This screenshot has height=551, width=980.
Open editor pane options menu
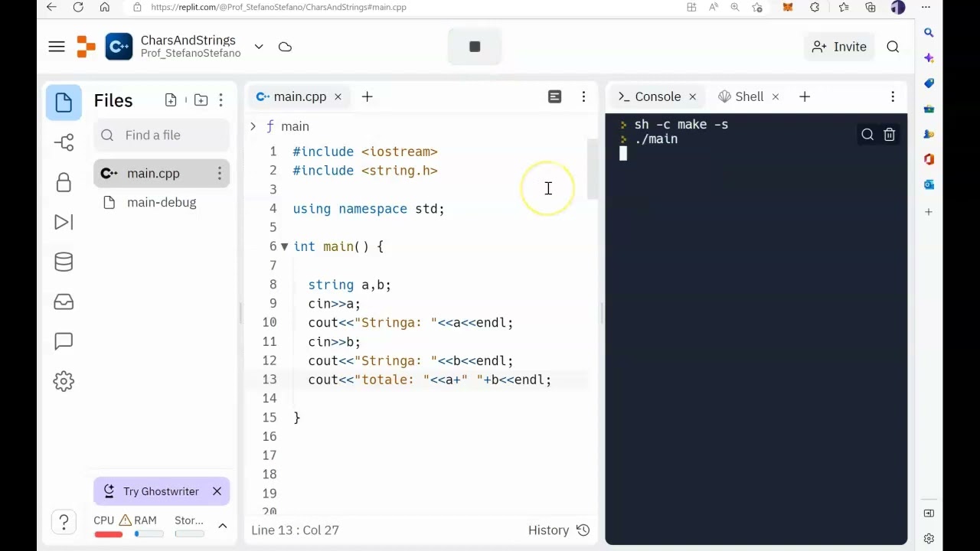(583, 97)
